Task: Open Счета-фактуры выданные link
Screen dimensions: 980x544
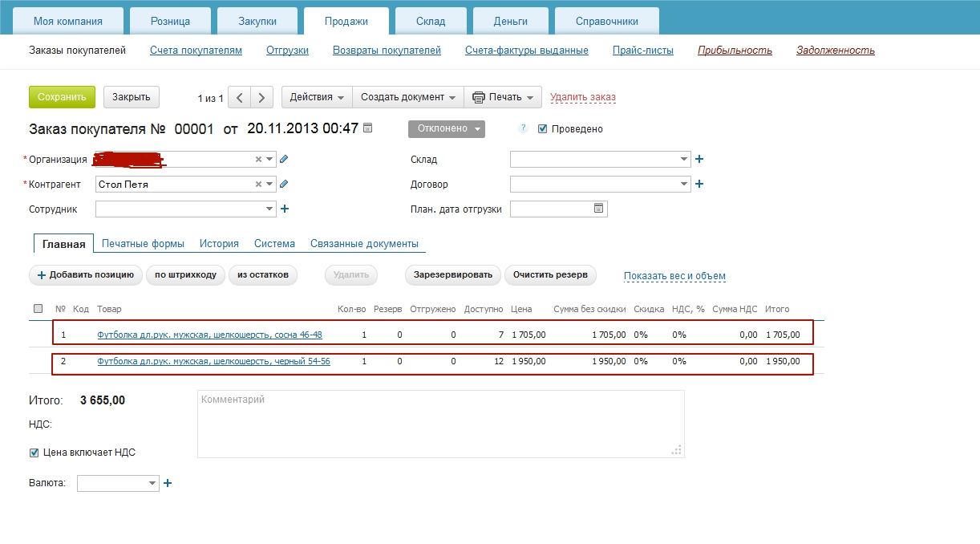Action: coord(527,51)
